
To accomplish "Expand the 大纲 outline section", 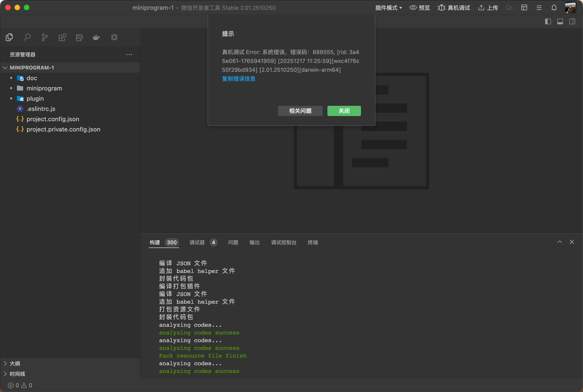I will coord(15,364).
